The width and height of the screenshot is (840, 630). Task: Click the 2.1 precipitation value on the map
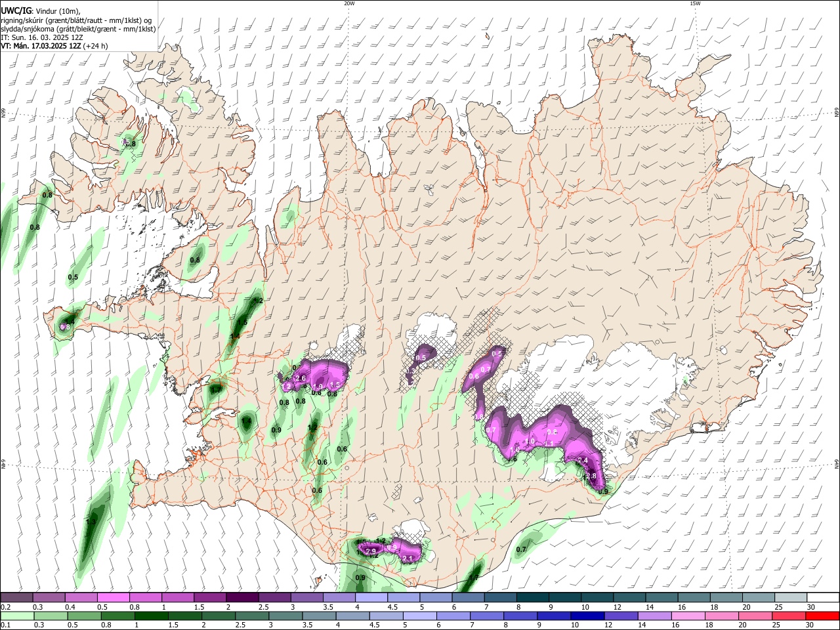[408, 559]
